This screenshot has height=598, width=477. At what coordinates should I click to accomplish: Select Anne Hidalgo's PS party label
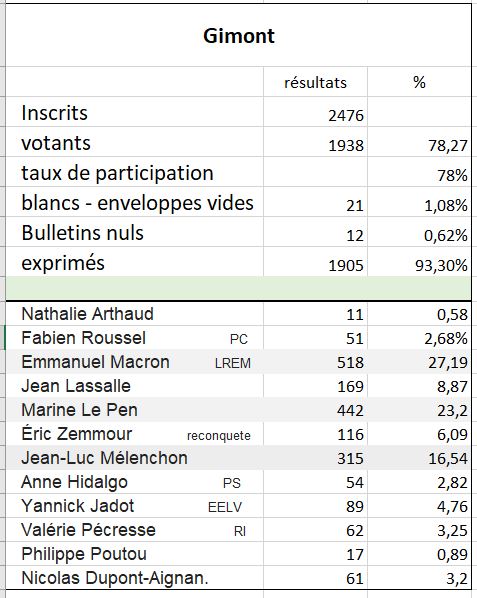point(231,483)
